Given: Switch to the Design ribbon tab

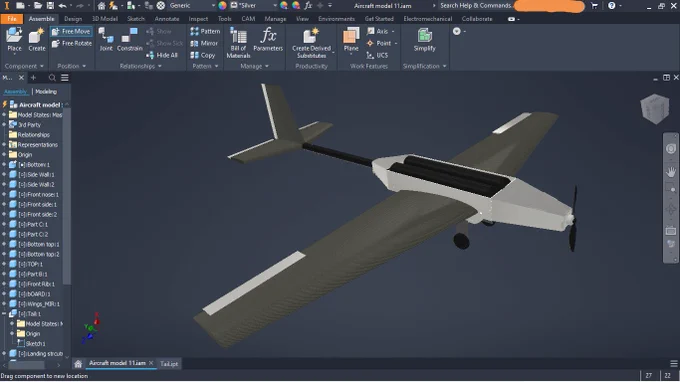Looking at the screenshot, I should [x=73, y=19].
